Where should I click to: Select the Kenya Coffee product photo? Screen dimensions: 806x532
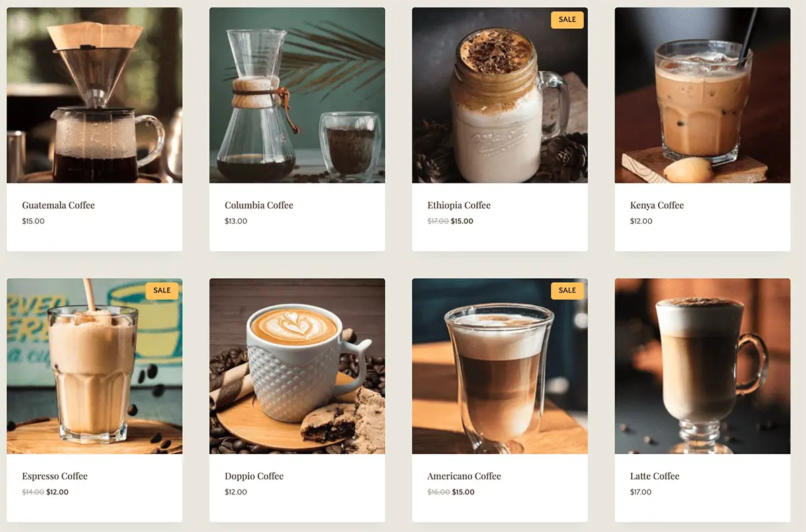(x=703, y=95)
